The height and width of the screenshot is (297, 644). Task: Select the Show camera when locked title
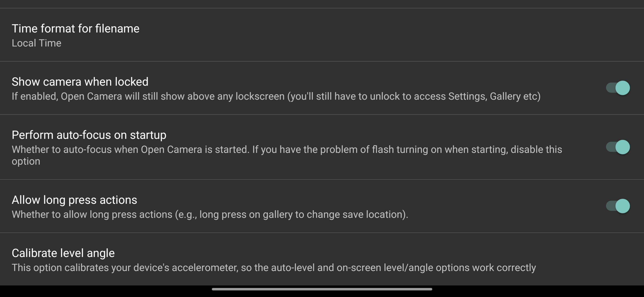tap(80, 82)
